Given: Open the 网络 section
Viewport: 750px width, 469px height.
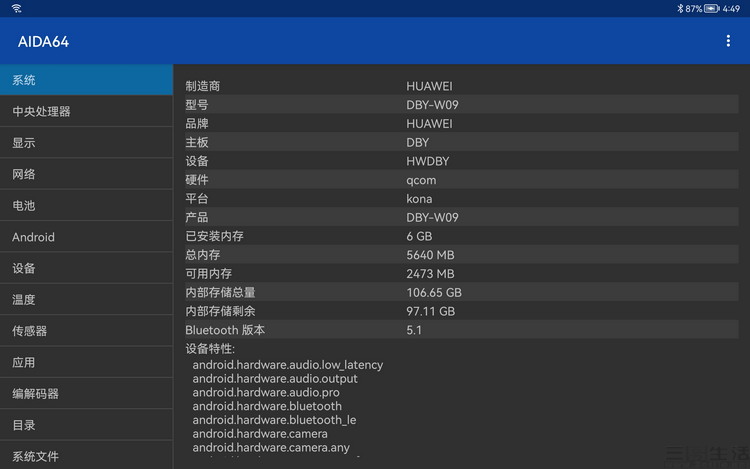Looking at the screenshot, I should (x=86, y=174).
